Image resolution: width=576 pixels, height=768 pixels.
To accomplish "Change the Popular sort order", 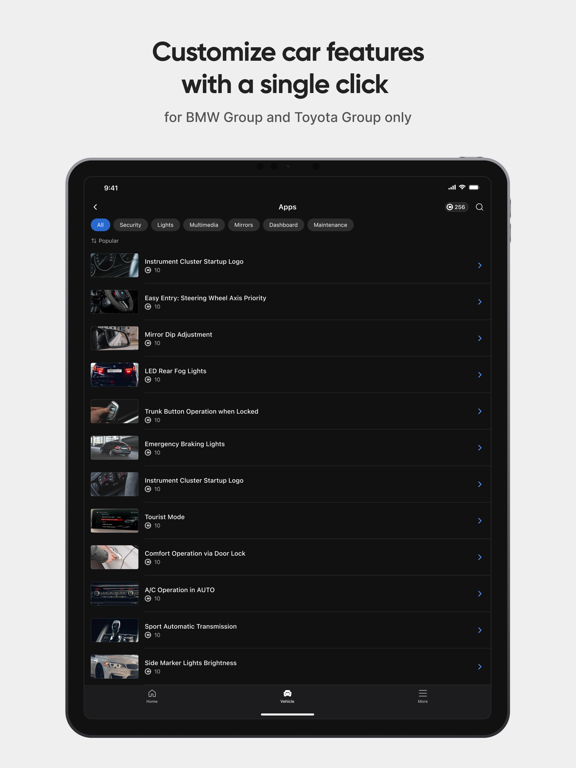I will pos(105,241).
